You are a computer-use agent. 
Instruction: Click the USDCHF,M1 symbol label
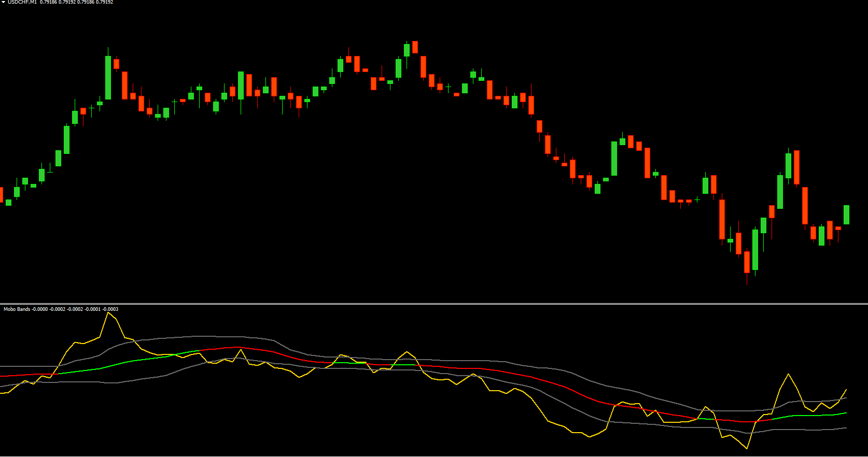click(x=22, y=3)
